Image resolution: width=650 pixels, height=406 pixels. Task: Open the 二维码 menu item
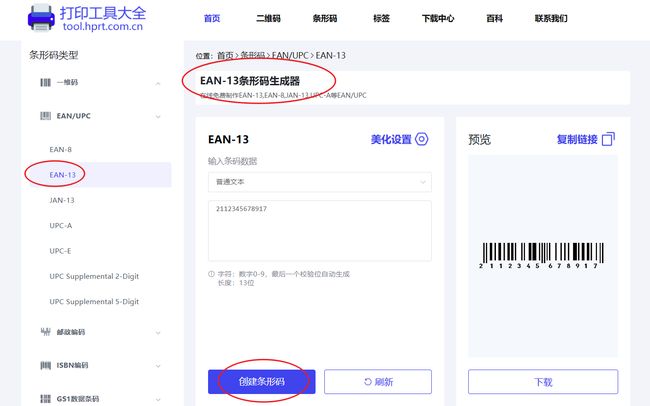click(x=268, y=18)
